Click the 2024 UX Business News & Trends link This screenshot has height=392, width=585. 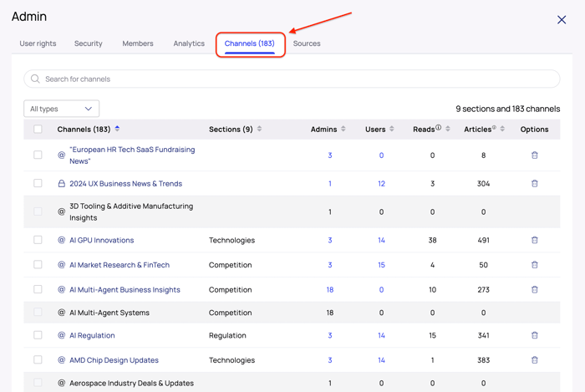coord(125,184)
